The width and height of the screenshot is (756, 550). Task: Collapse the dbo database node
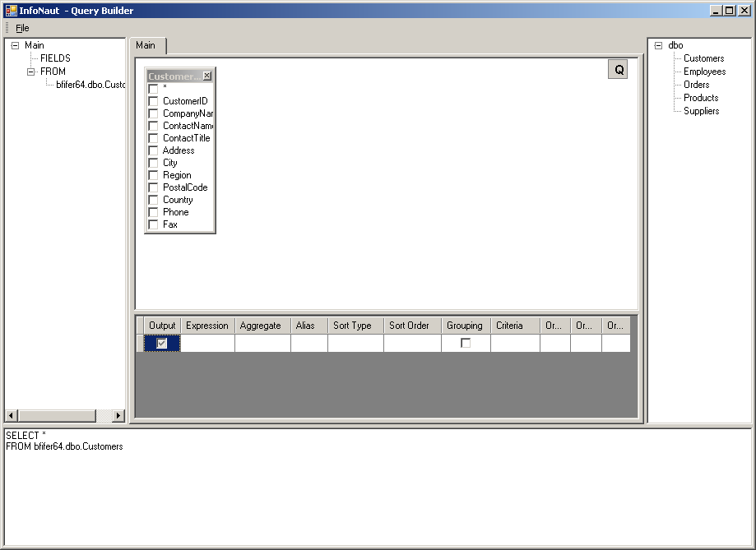(x=659, y=46)
